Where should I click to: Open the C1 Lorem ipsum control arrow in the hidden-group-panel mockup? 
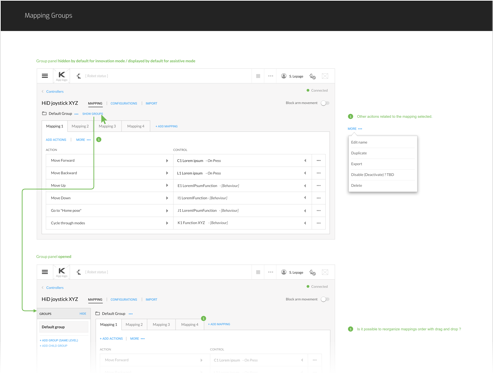point(305,161)
